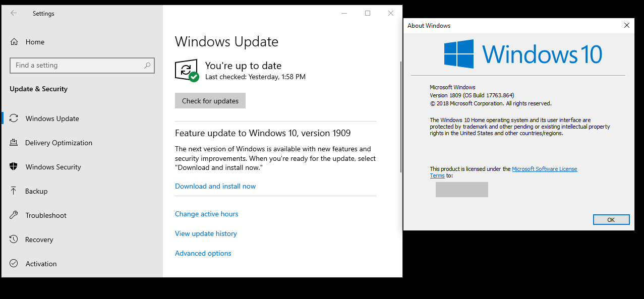Click Download and install now link
This screenshot has height=299, width=644.
tap(215, 186)
